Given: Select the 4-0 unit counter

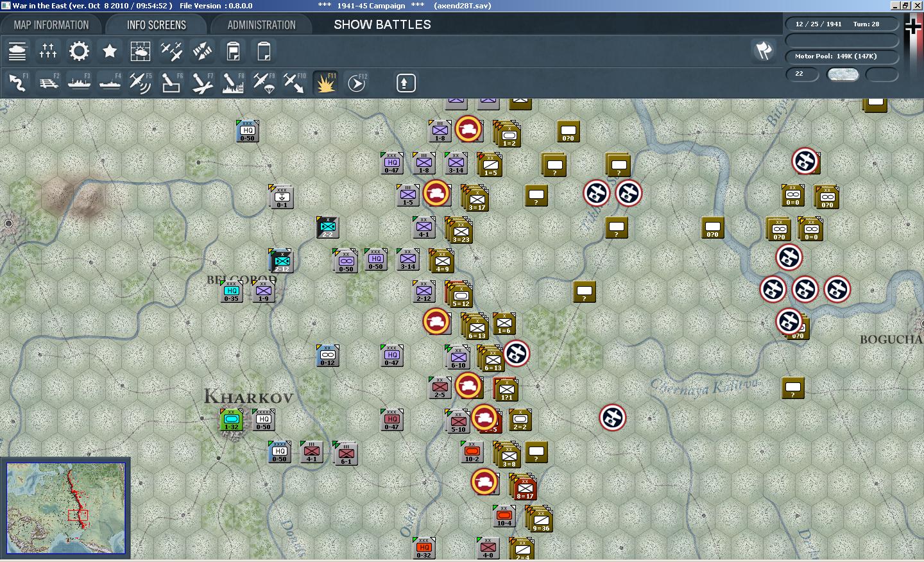Looking at the screenshot, I should point(488,548).
